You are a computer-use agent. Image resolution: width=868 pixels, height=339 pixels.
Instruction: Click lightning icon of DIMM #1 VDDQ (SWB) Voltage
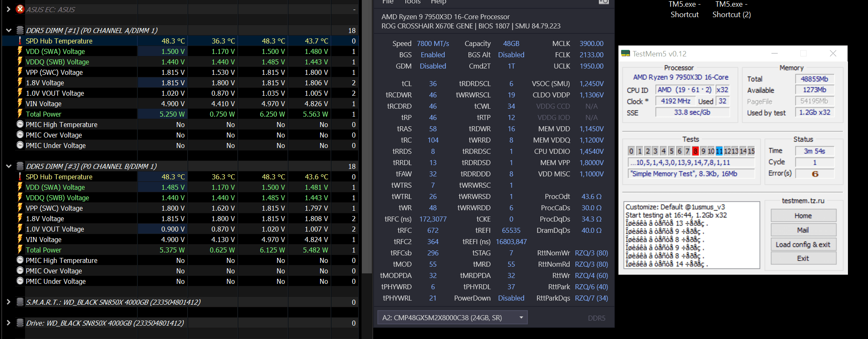coord(20,61)
